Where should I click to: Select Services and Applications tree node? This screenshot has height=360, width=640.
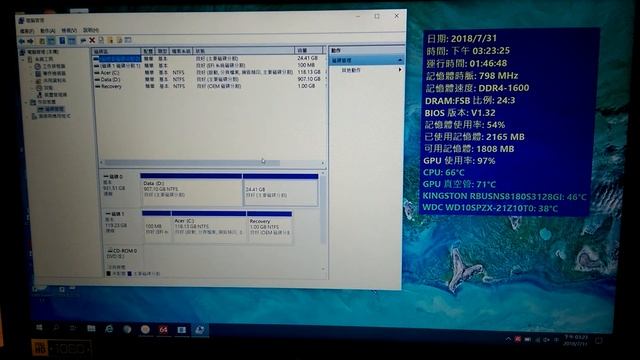pyautogui.click(x=51, y=116)
